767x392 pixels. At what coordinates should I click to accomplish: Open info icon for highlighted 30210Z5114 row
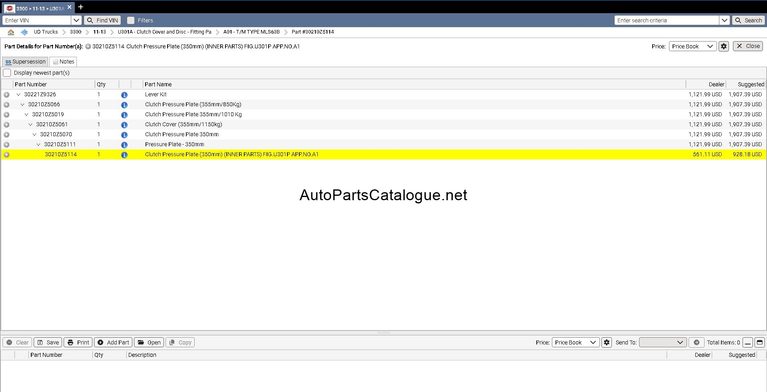(124, 155)
